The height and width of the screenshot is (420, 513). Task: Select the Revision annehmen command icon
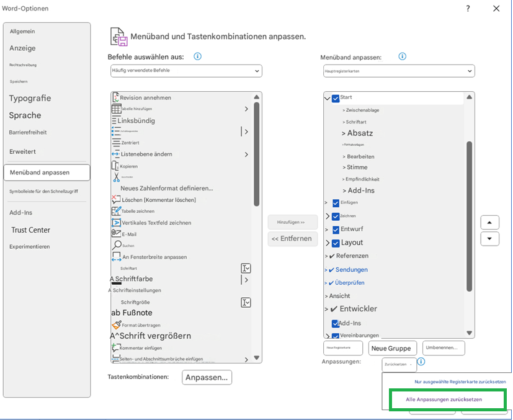point(115,97)
